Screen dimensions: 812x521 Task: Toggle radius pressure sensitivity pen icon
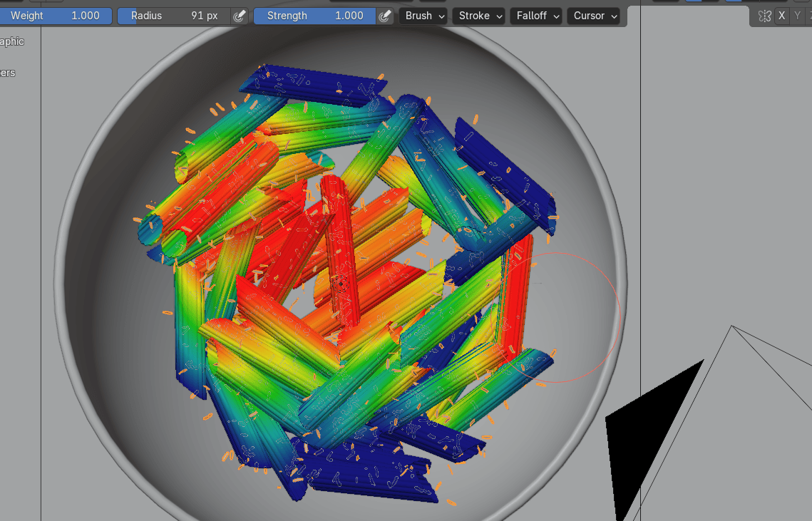point(240,16)
